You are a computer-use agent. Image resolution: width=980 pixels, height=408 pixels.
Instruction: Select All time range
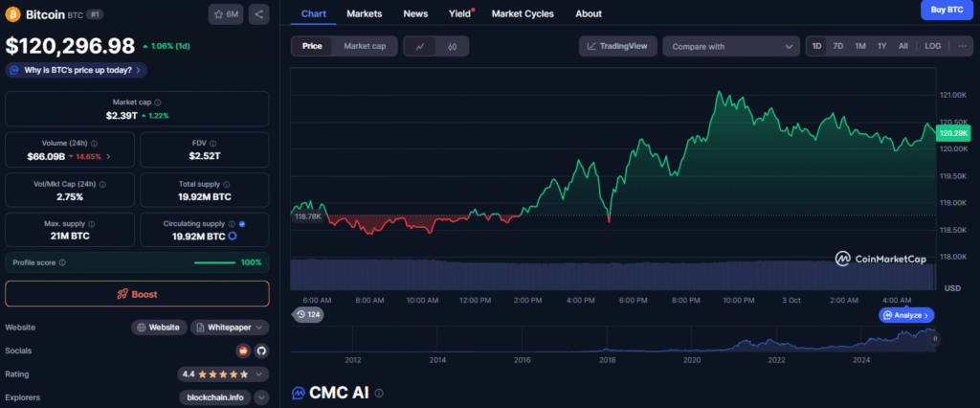click(903, 46)
